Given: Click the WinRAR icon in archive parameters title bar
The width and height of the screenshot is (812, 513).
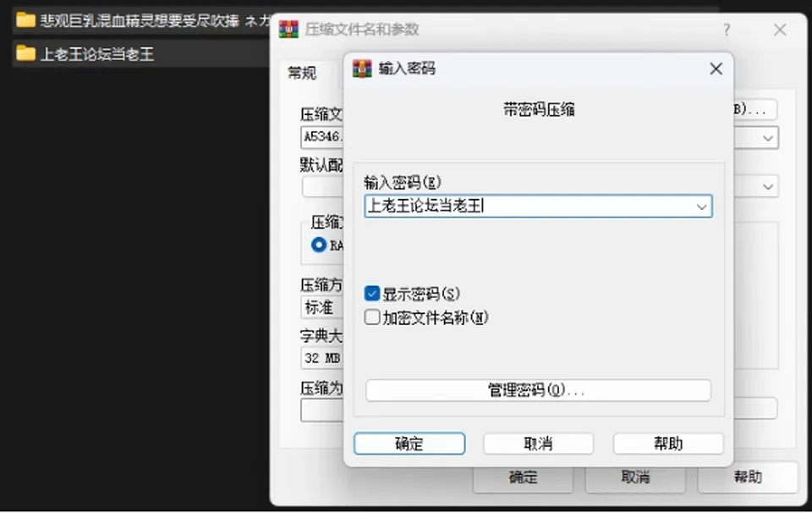Looking at the screenshot, I should [288, 29].
